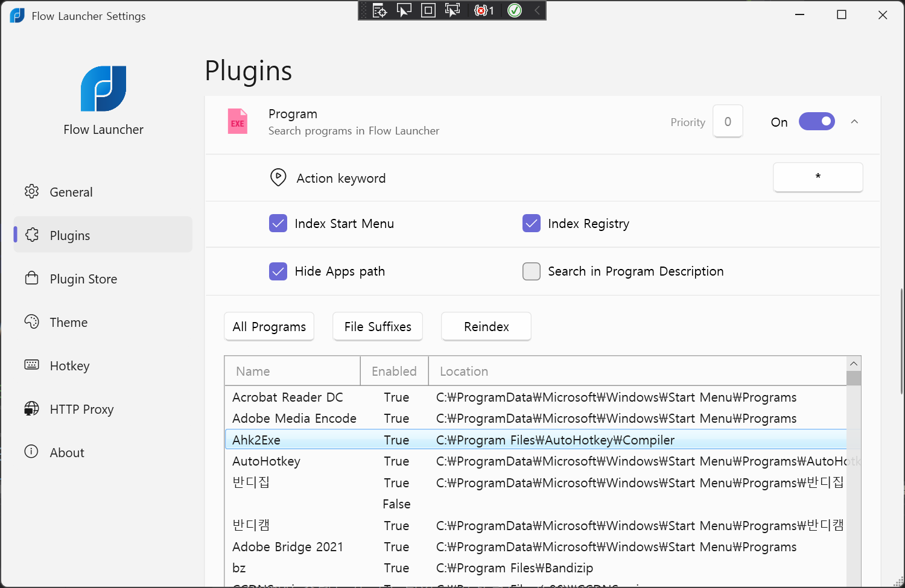Click the Bandizip location path of bz
The image size is (905, 588).
515,568
